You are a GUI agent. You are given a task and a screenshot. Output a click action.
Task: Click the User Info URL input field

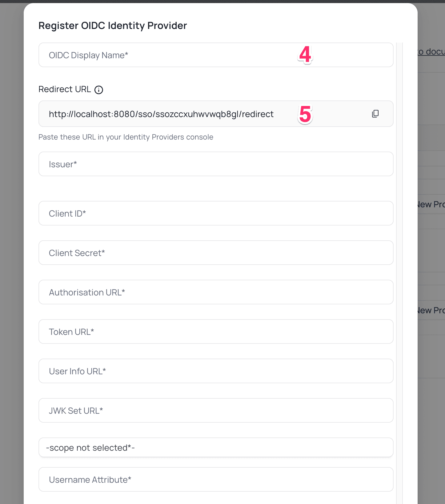(215, 371)
